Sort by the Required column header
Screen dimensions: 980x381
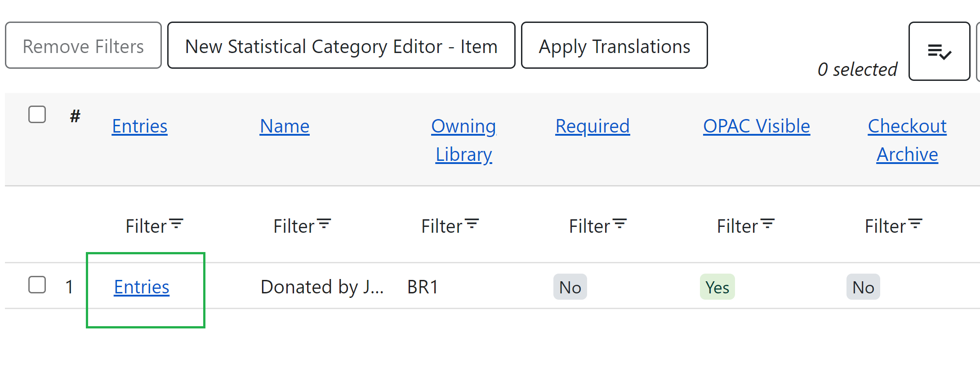coord(592,126)
